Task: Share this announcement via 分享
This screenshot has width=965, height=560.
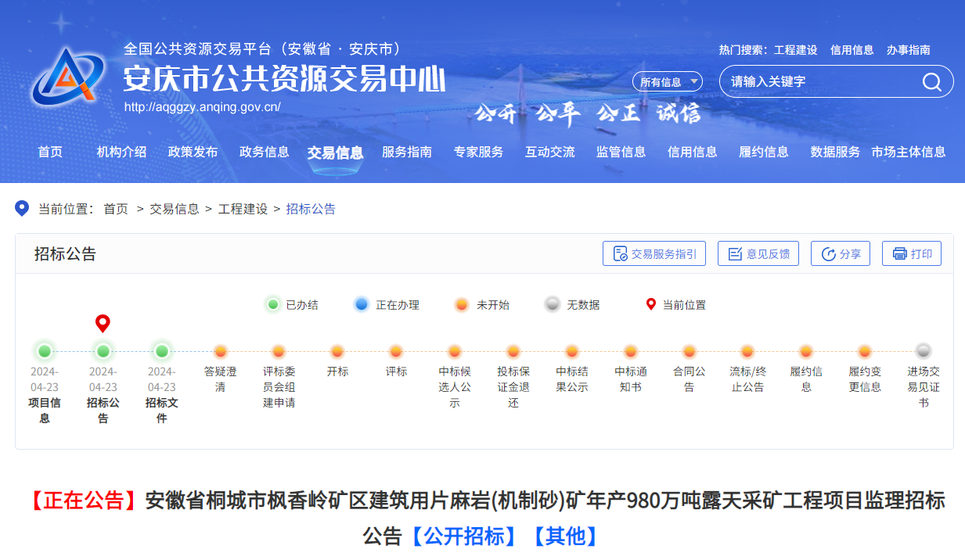Action: (840, 253)
